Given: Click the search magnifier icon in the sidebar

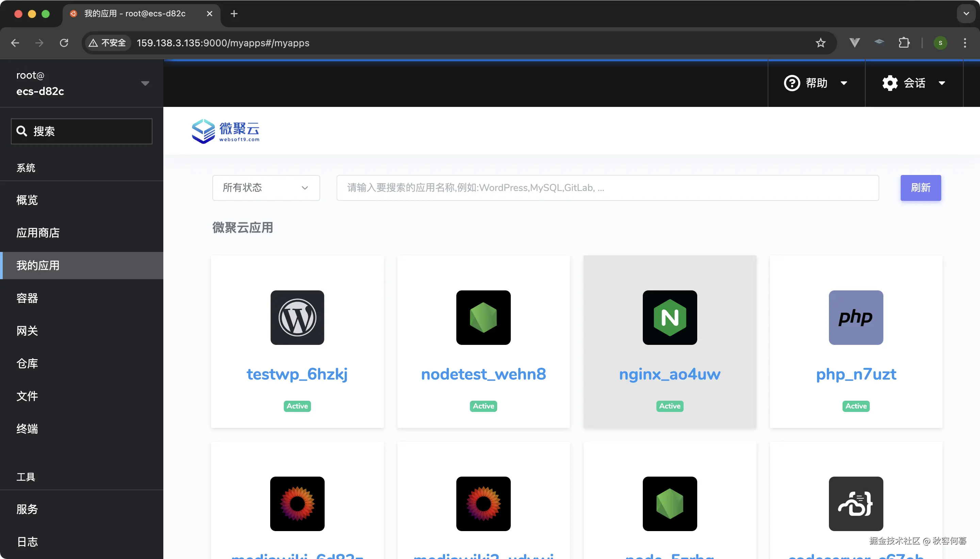Looking at the screenshot, I should (22, 131).
